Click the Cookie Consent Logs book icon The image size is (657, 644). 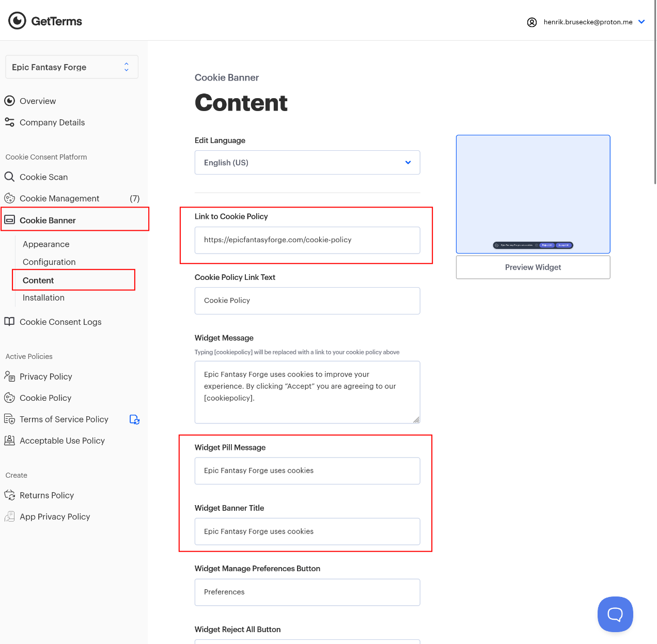(9, 321)
